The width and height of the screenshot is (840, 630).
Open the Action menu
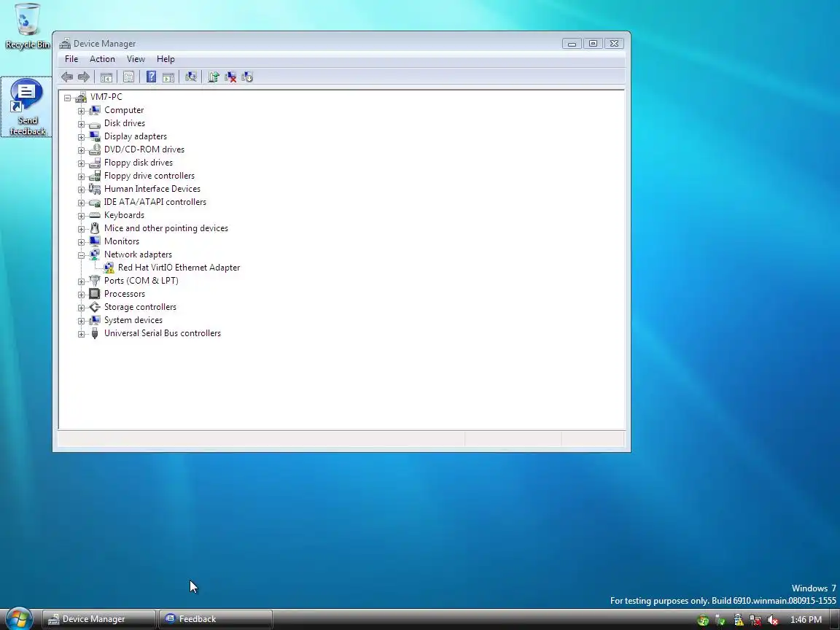(102, 59)
